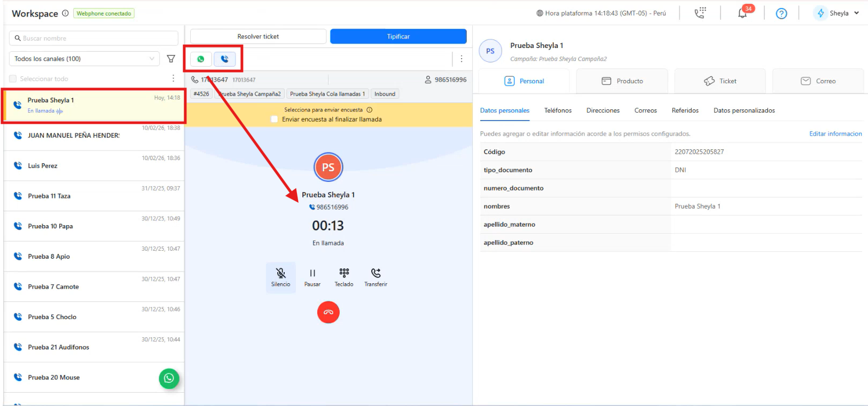Click the green WhatsApp floating button
The width and height of the screenshot is (868, 406).
tap(169, 378)
